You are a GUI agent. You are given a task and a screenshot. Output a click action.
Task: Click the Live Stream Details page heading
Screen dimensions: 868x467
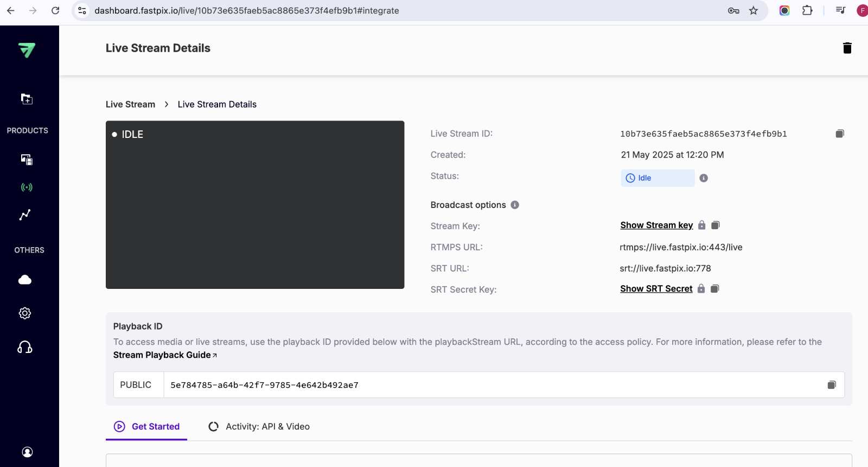(x=158, y=48)
